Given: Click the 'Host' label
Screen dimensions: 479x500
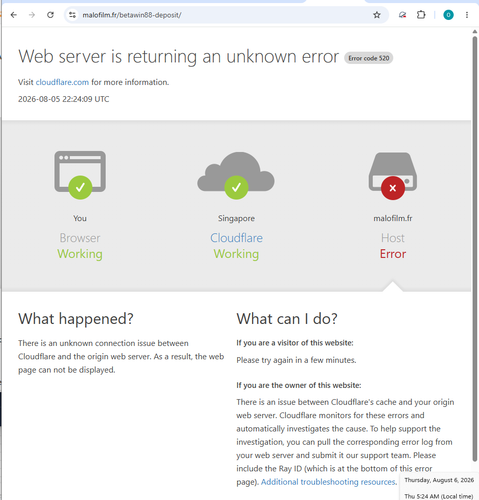Looking at the screenshot, I should (393, 238).
